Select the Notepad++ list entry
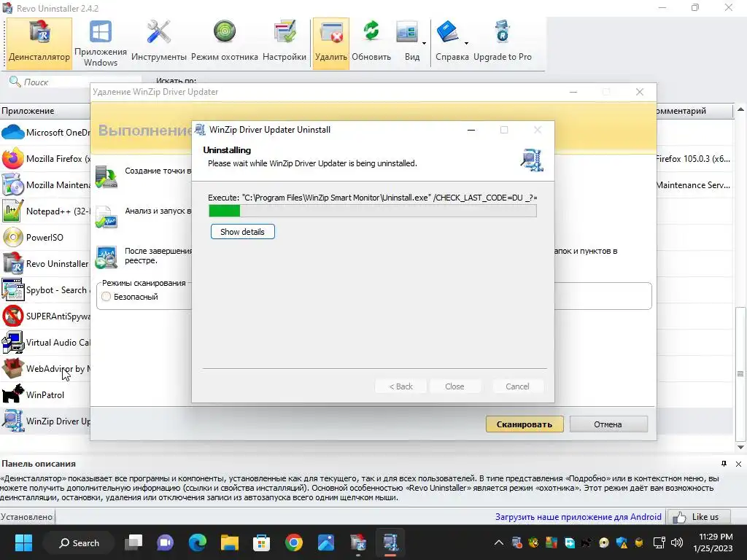747x560 pixels. click(x=45, y=211)
